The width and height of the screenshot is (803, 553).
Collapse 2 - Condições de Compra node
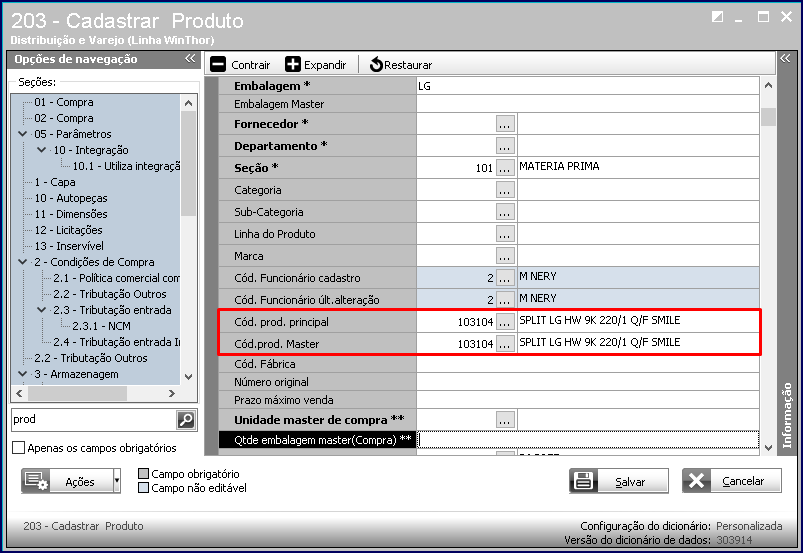[x=23, y=262]
